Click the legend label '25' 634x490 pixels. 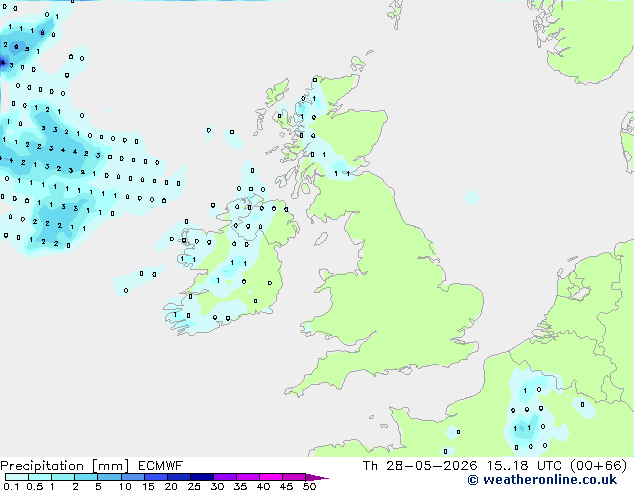pyautogui.click(x=194, y=486)
